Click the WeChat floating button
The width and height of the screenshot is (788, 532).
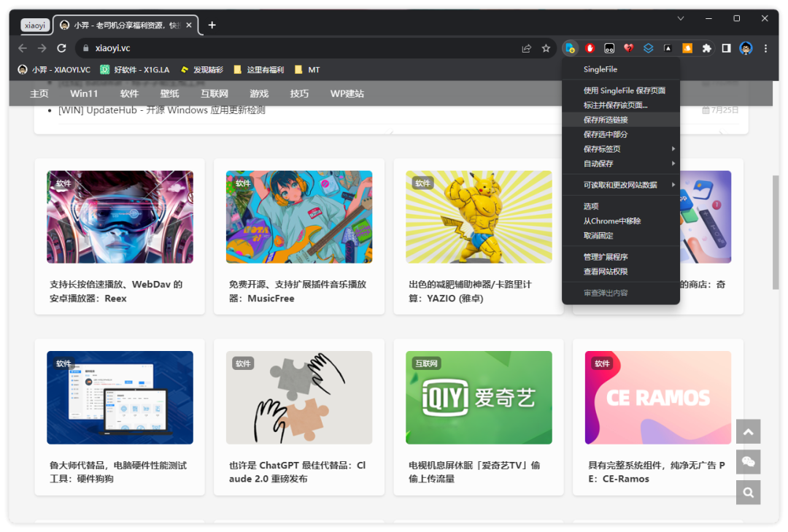tap(749, 462)
